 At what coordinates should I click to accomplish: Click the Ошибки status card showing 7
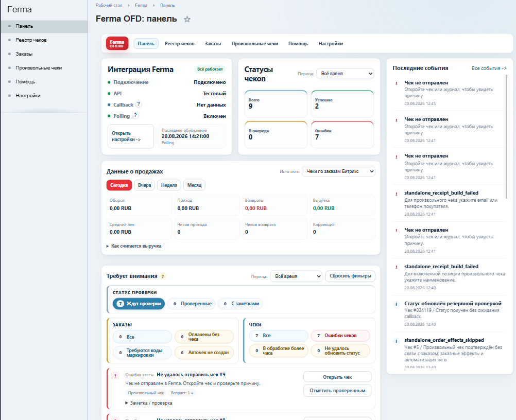tap(342, 135)
